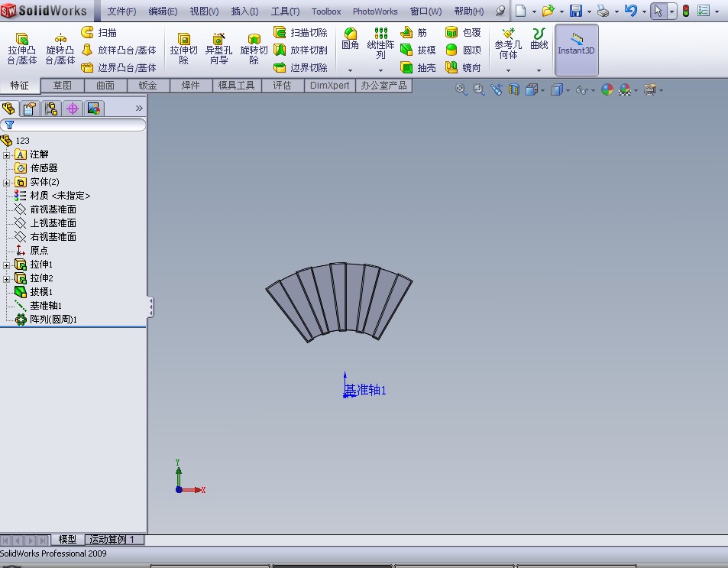Screen dimensions: 728x568
Task: Choose the 放样切割 lofted cut tool
Action: (x=300, y=50)
